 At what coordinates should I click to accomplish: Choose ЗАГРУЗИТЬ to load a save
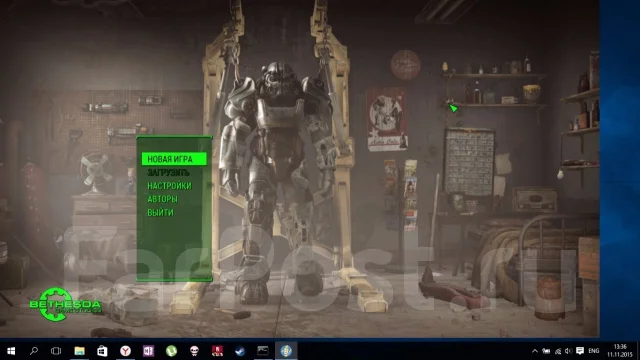click(x=168, y=173)
